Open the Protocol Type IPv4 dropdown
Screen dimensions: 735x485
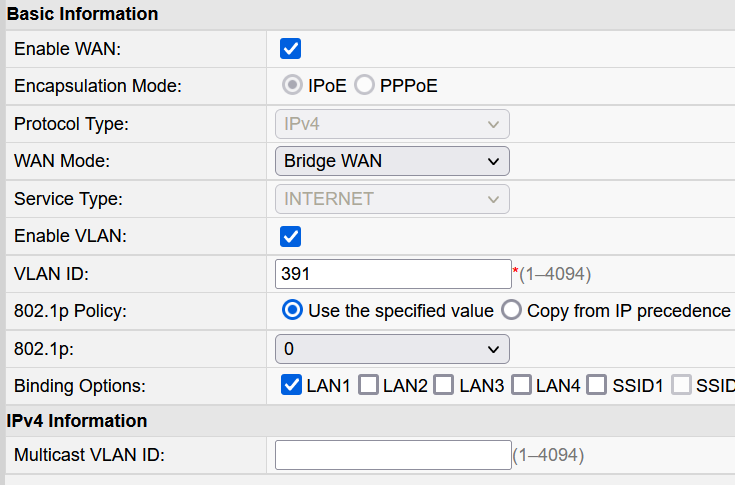click(392, 124)
